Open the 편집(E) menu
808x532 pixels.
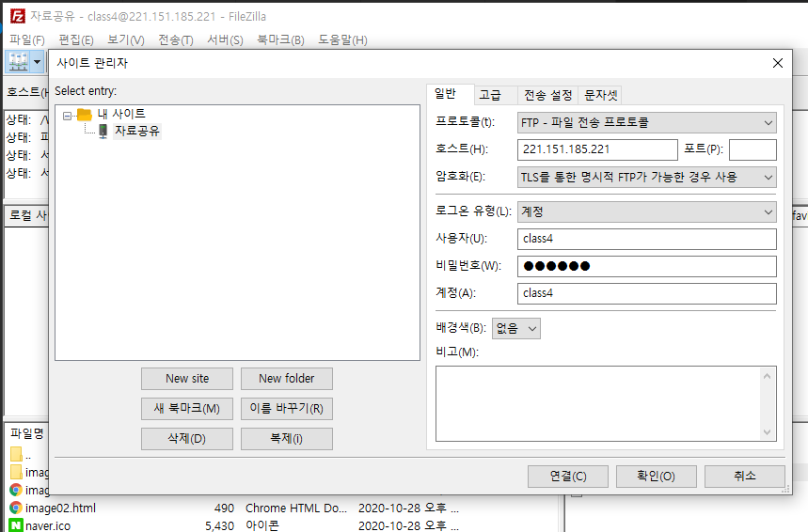click(76, 40)
